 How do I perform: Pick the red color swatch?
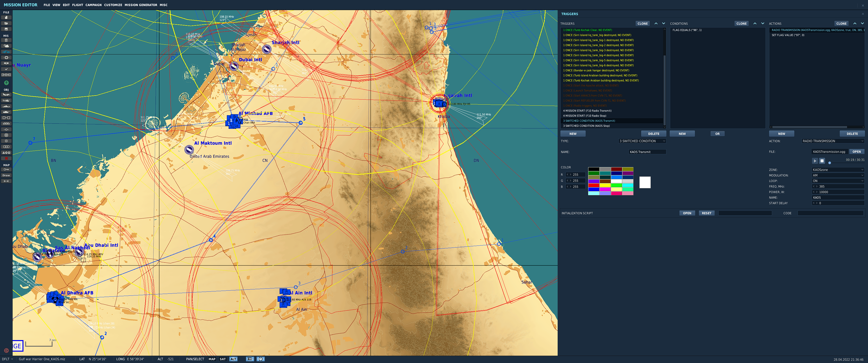point(594,185)
